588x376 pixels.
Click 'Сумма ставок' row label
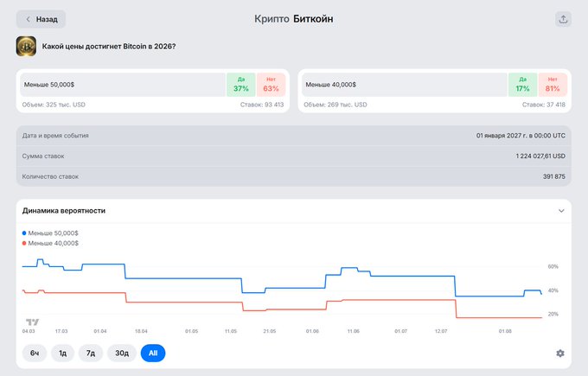click(x=43, y=156)
